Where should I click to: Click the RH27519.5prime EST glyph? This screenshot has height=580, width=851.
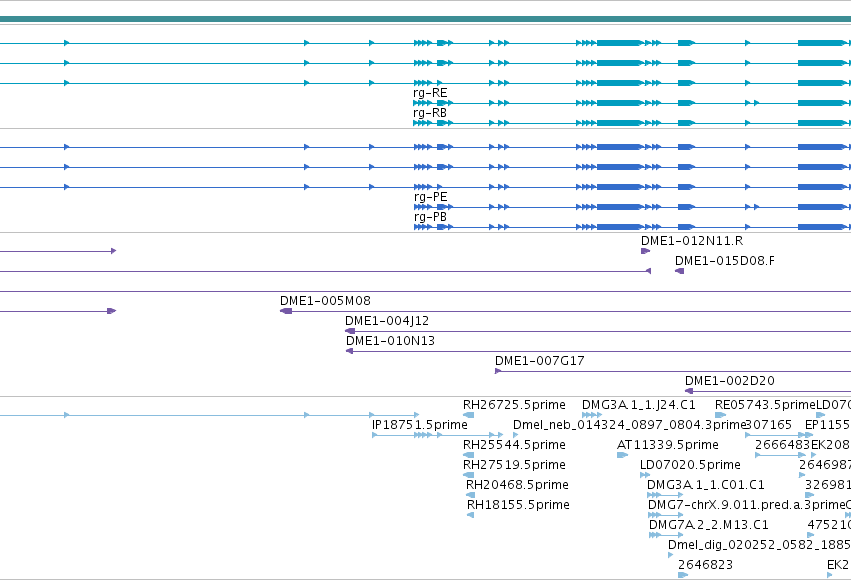[468, 475]
